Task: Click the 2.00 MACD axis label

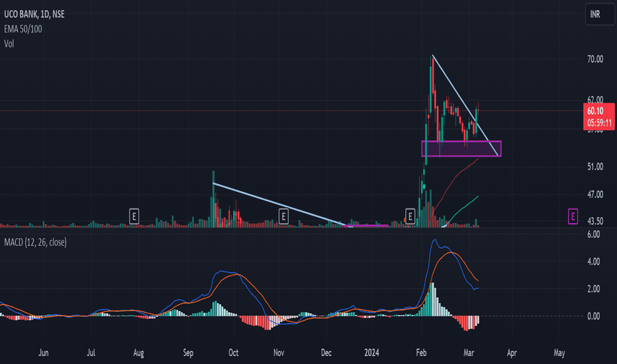Action: coord(593,289)
